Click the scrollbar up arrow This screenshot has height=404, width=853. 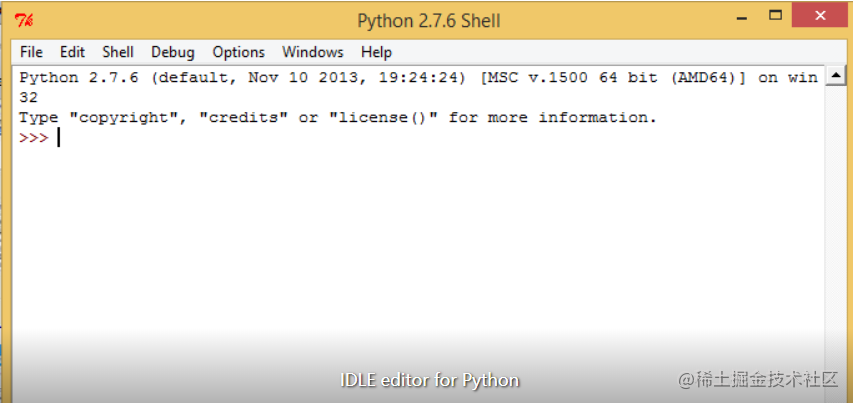point(835,77)
